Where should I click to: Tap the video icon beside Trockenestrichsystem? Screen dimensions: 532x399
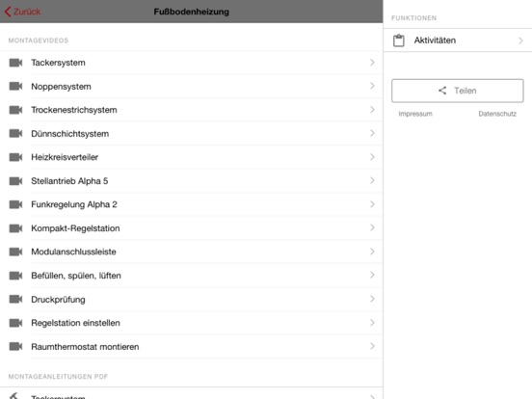(15, 110)
